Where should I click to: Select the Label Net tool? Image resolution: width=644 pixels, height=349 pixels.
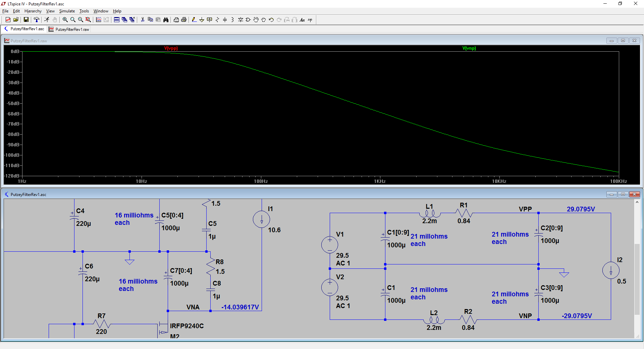click(x=210, y=20)
